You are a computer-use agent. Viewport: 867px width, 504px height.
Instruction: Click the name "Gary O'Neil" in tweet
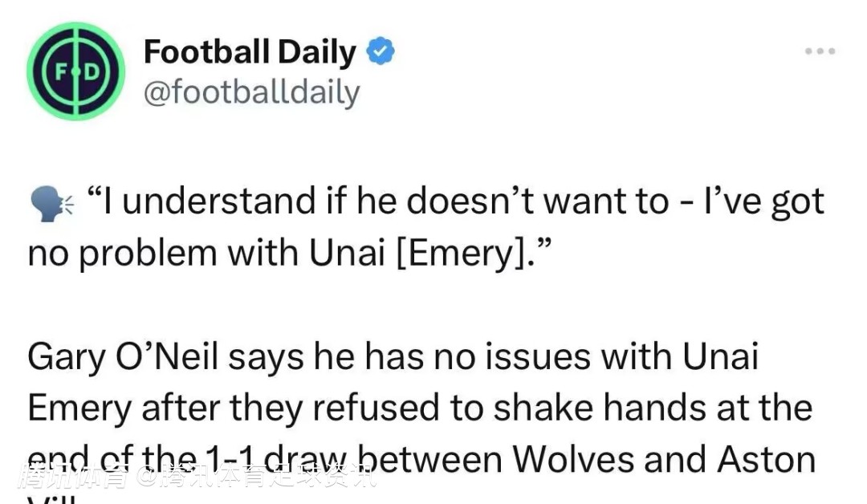coord(122,357)
